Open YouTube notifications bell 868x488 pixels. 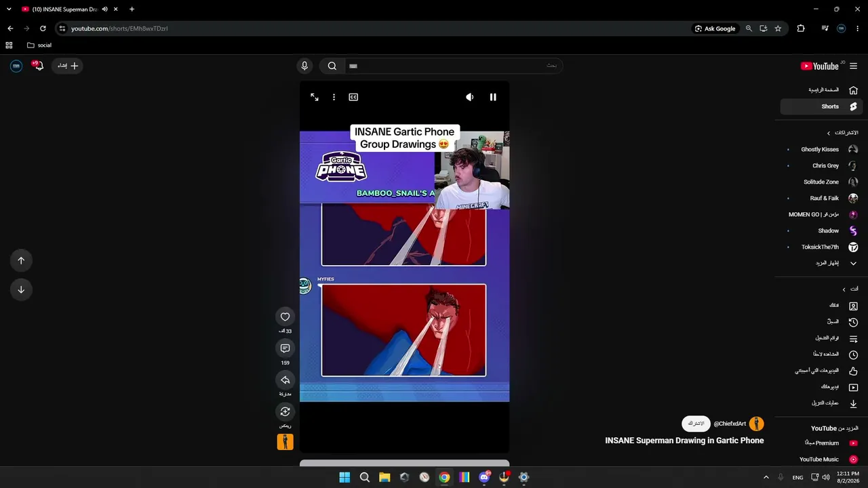click(39, 66)
